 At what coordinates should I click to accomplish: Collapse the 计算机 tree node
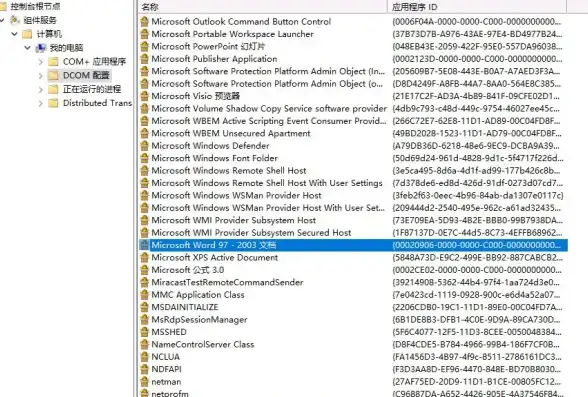[x=14, y=34]
